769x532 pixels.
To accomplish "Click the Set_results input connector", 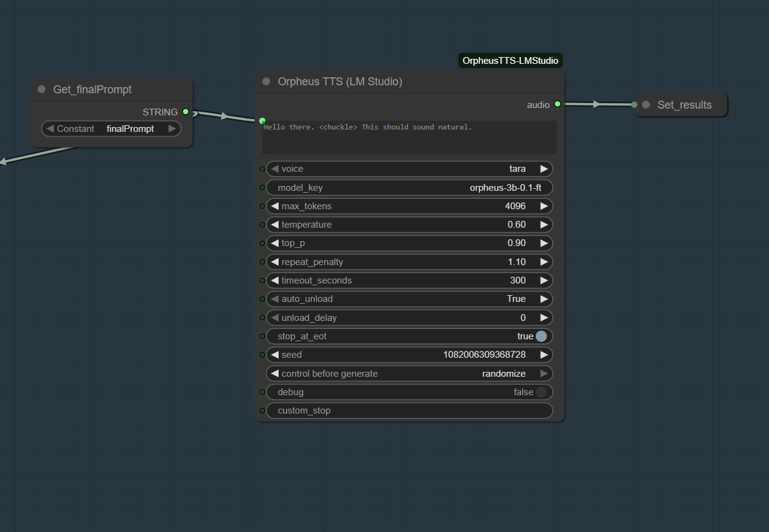I will coord(635,104).
